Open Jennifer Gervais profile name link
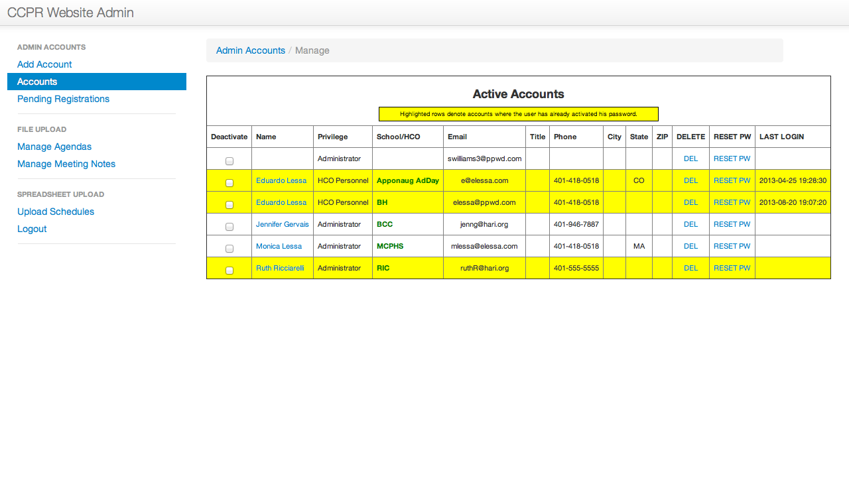The image size is (849, 504). [283, 224]
